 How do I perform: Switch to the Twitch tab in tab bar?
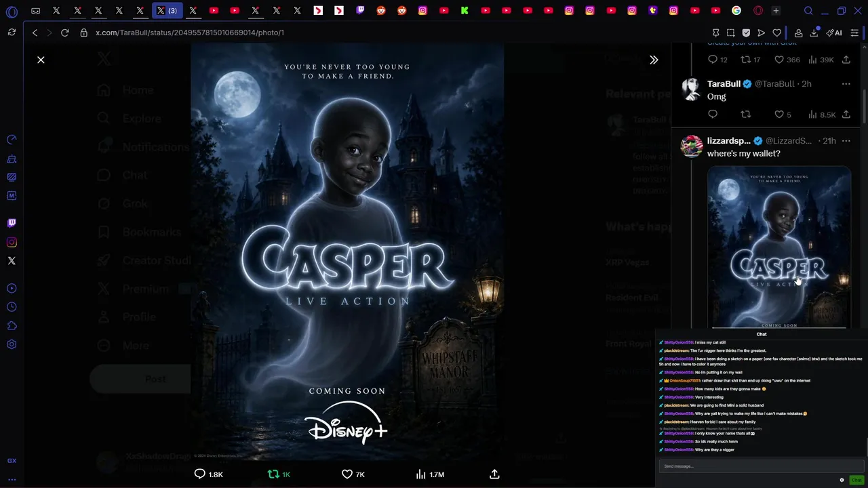(360, 11)
